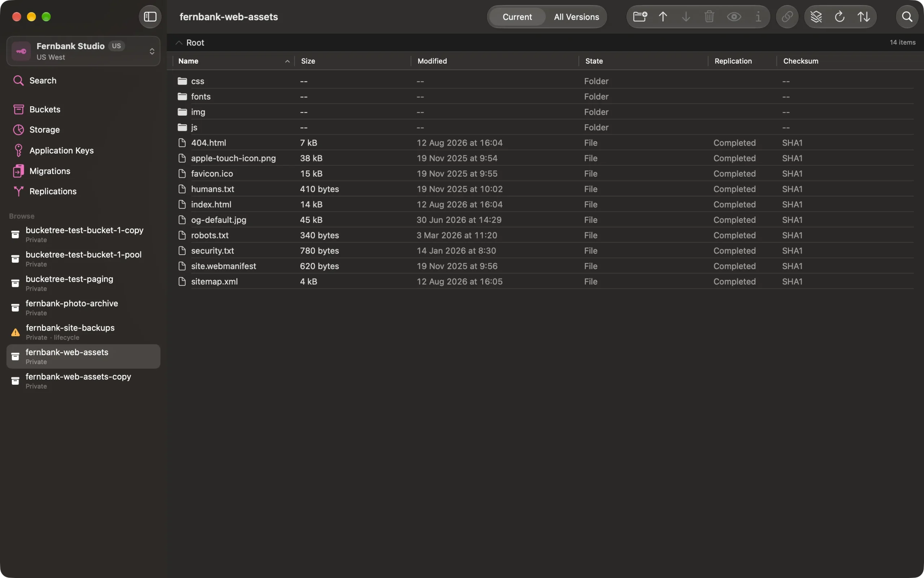Sort by the Modified column header
The width and height of the screenshot is (924, 578).
tap(494, 61)
